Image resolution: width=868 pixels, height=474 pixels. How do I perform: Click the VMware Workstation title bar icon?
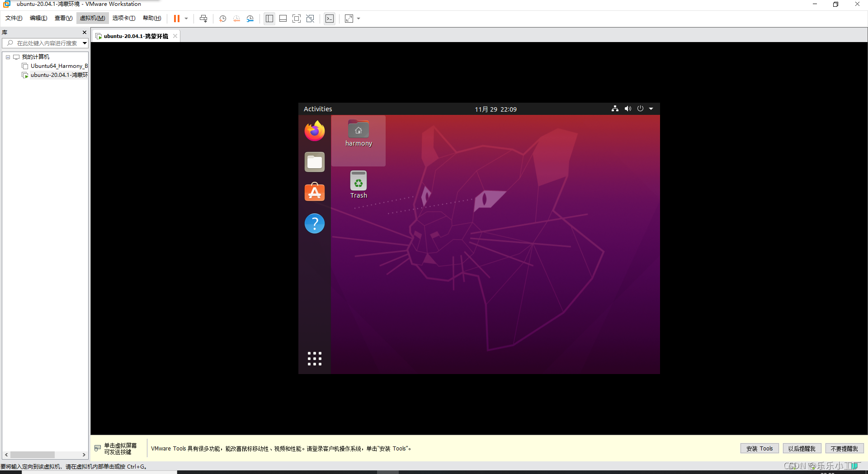coord(7,4)
